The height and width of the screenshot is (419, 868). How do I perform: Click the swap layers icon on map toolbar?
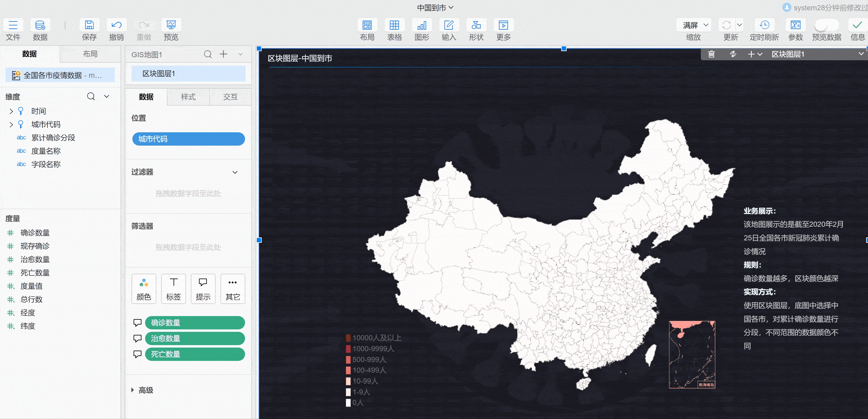coord(733,54)
